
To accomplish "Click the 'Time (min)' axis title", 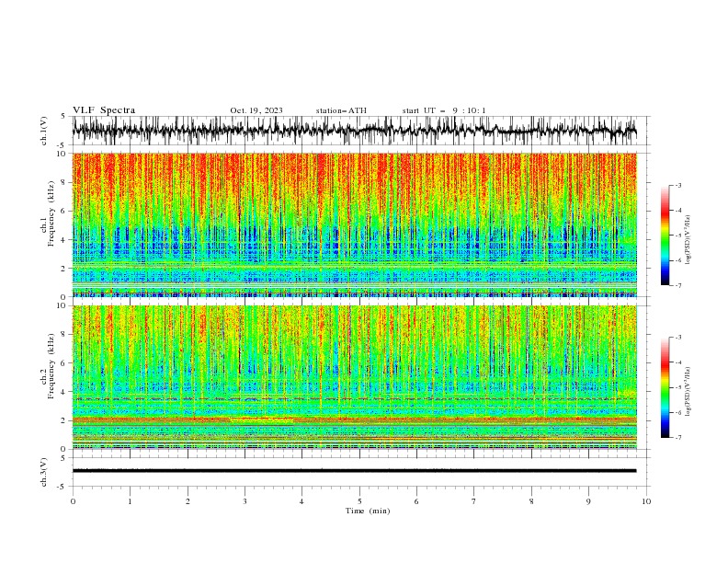I will 368,511.
